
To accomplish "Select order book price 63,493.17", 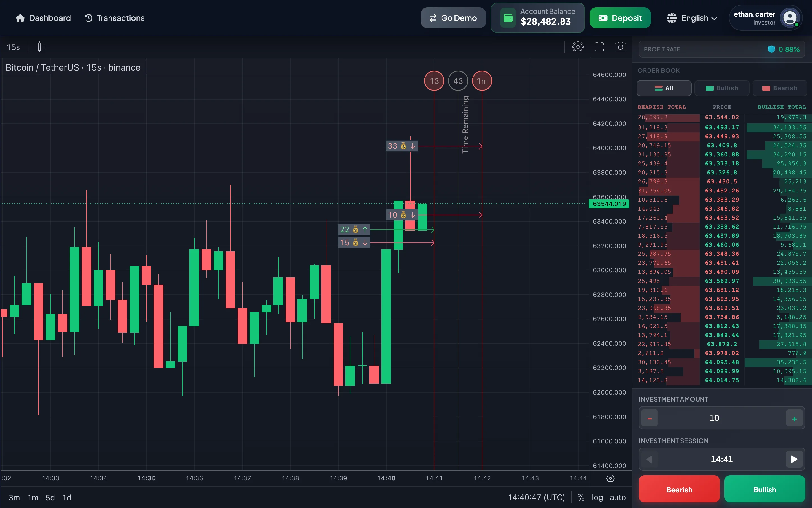I will (722, 127).
